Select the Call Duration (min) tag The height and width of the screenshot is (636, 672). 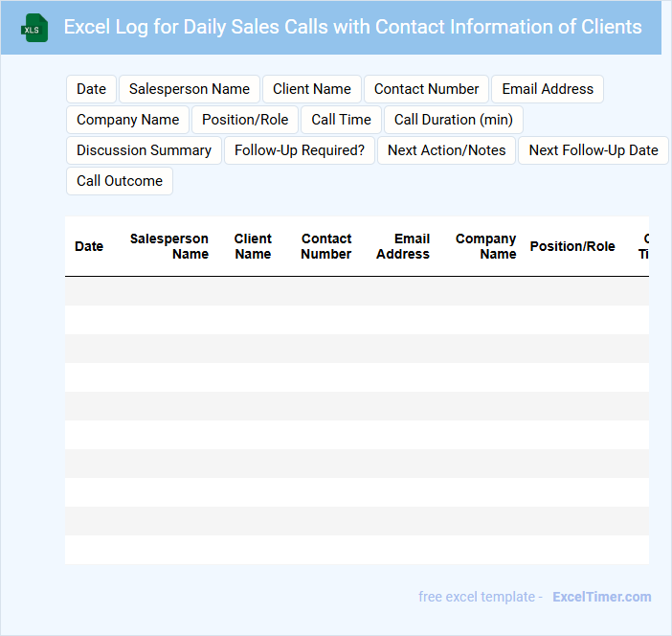[x=453, y=120]
